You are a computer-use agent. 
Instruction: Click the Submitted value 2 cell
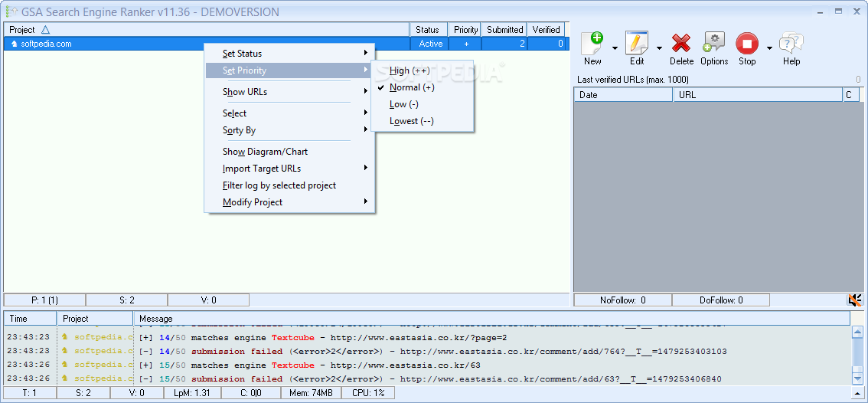click(x=504, y=44)
